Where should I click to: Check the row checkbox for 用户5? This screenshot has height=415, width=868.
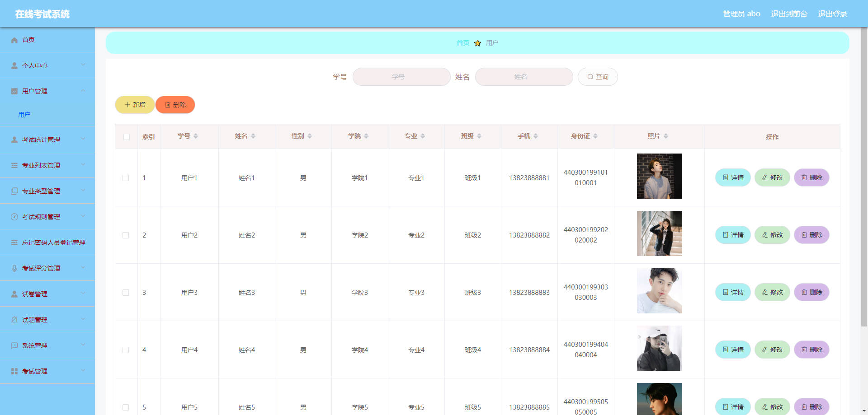pyautogui.click(x=126, y=407)
